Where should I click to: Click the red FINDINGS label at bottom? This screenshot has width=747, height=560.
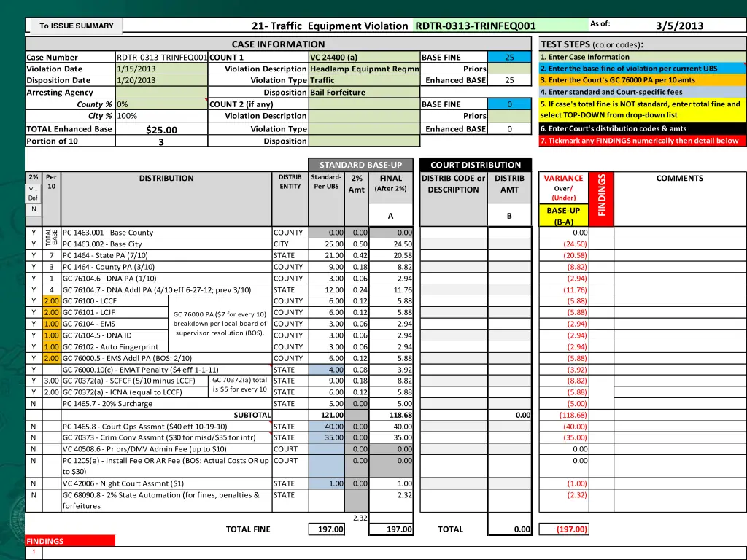70,541
